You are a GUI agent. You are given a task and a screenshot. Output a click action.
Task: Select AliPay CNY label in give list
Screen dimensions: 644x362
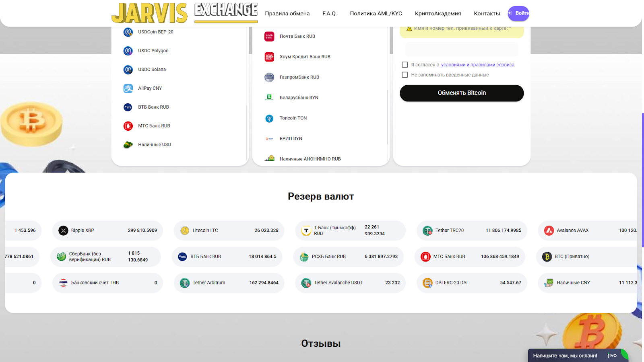(150, 88)
